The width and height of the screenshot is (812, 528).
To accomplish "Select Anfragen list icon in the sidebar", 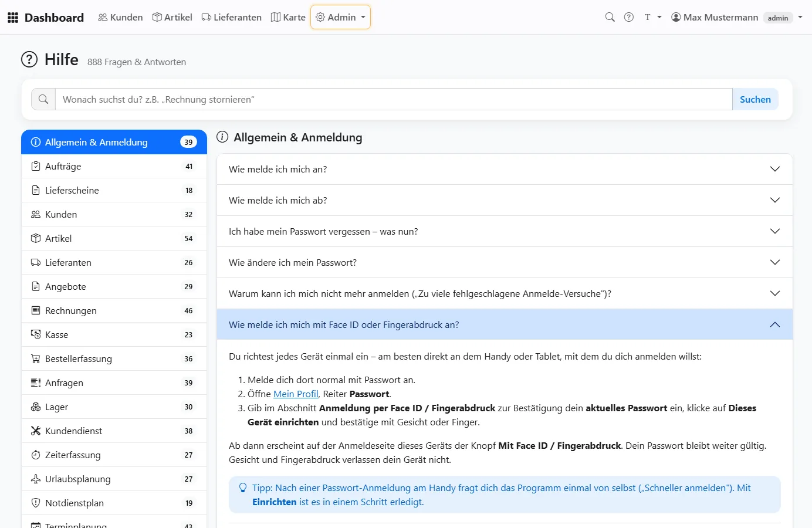I will [36, 383].
